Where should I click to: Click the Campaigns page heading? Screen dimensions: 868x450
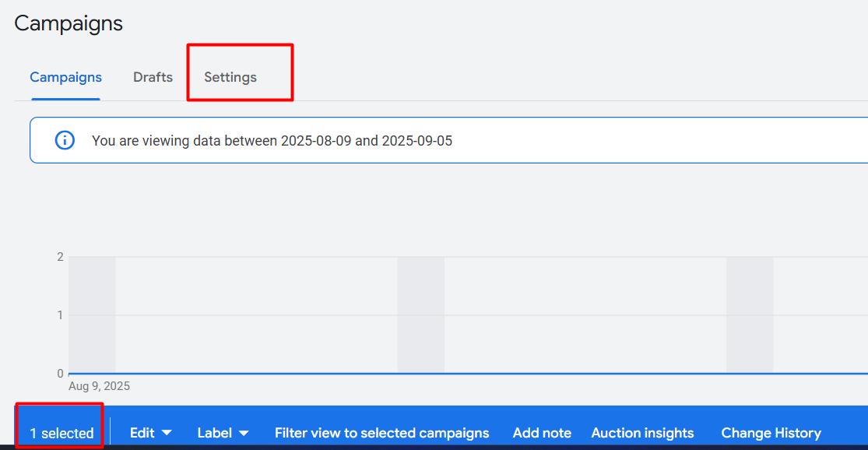point(69,23)
